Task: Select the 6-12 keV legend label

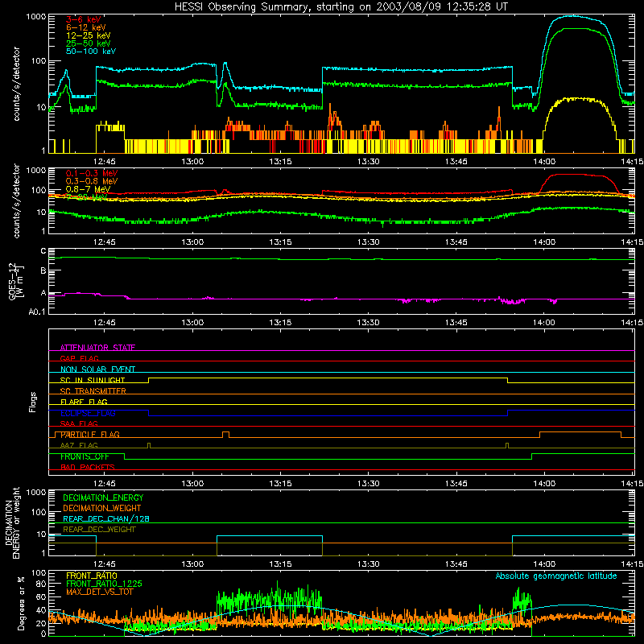Action: 86,27
